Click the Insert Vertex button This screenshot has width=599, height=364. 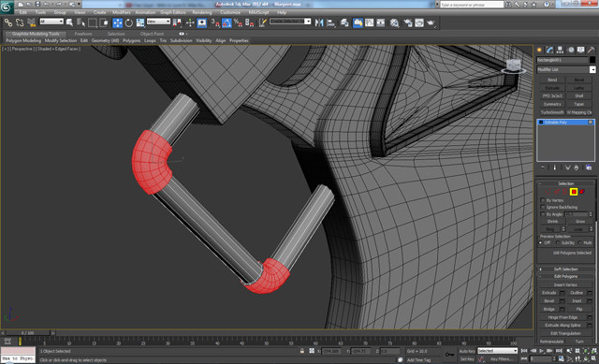pyautogui.click(x=565, y=284)
